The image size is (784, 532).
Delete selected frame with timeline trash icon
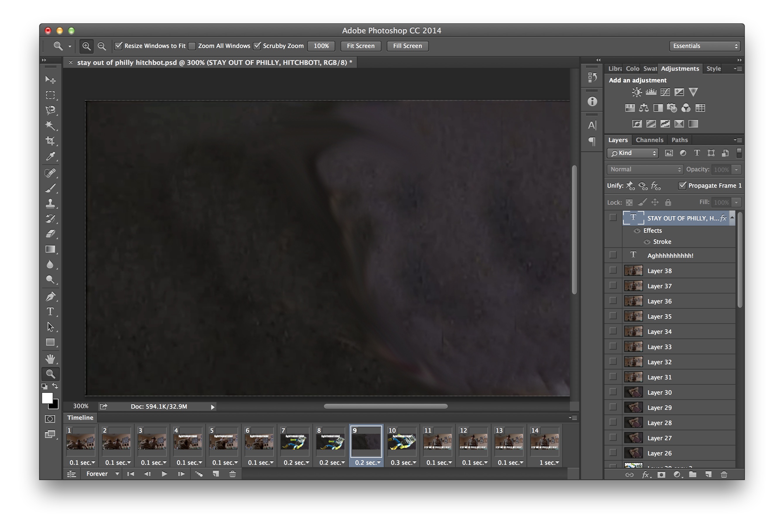233,474
